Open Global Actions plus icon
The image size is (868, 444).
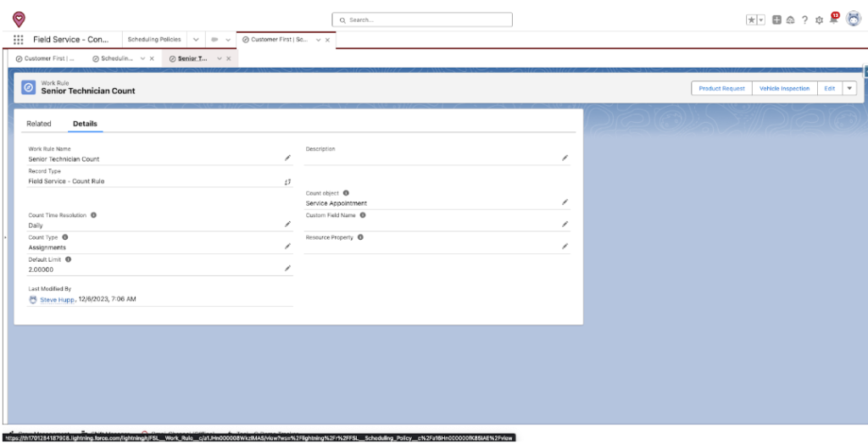pyautogui.click(x=776, y=20)
